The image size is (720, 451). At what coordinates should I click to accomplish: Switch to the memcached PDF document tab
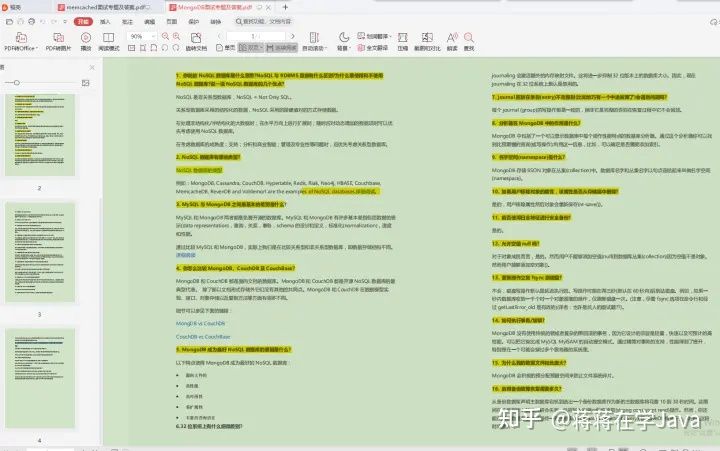(105, 7)
